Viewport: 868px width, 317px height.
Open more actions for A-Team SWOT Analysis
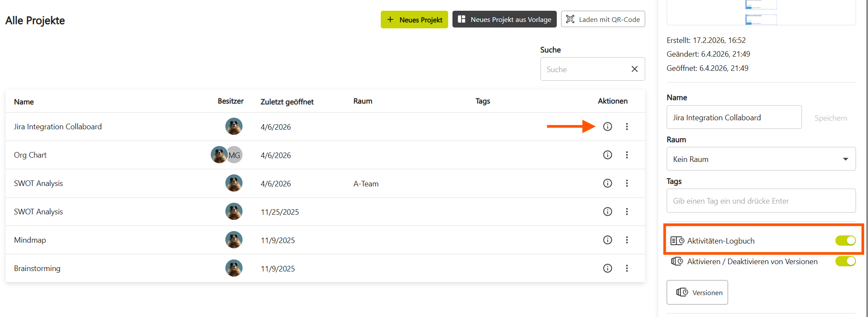627,183
